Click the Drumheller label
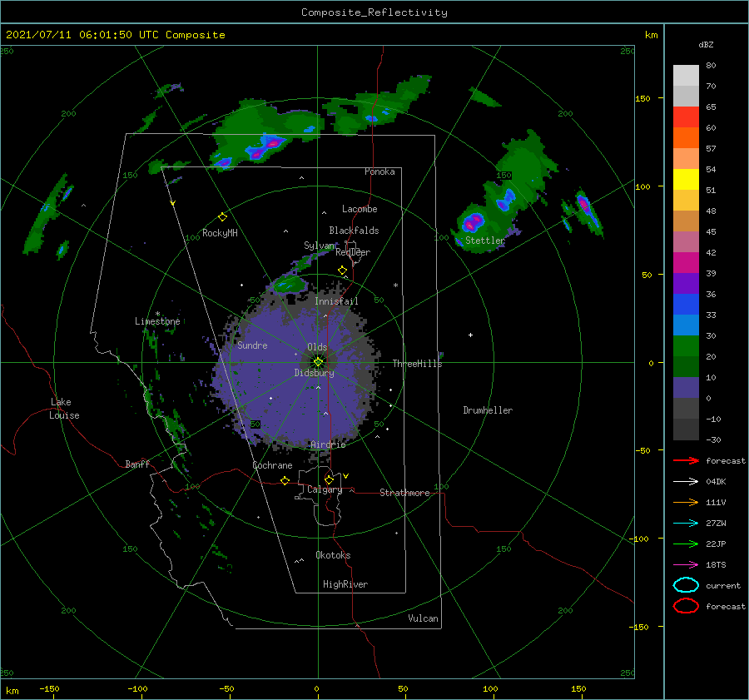The width and height of the screenshot is (749, 700). 488,410
